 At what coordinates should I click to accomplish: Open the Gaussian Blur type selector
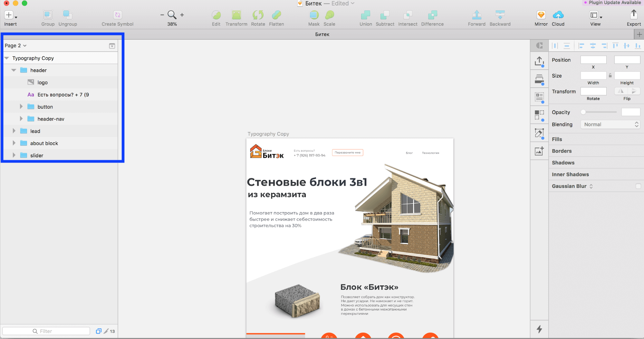tap(591, 186)
